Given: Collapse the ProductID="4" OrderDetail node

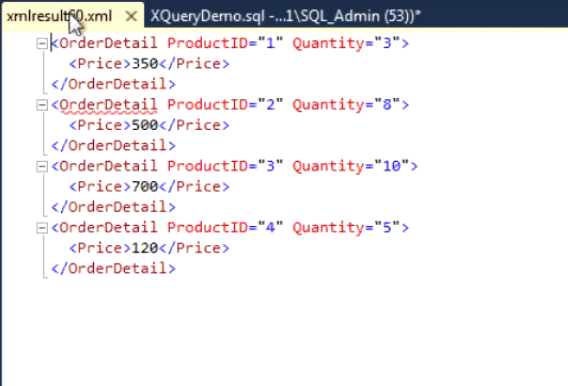Looking at the screenshot, I should coord(42,228).
